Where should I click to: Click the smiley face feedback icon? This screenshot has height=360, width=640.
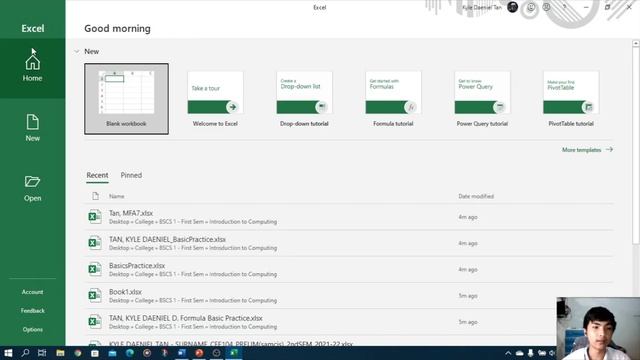pyautogui.click(x=531, y=7)
